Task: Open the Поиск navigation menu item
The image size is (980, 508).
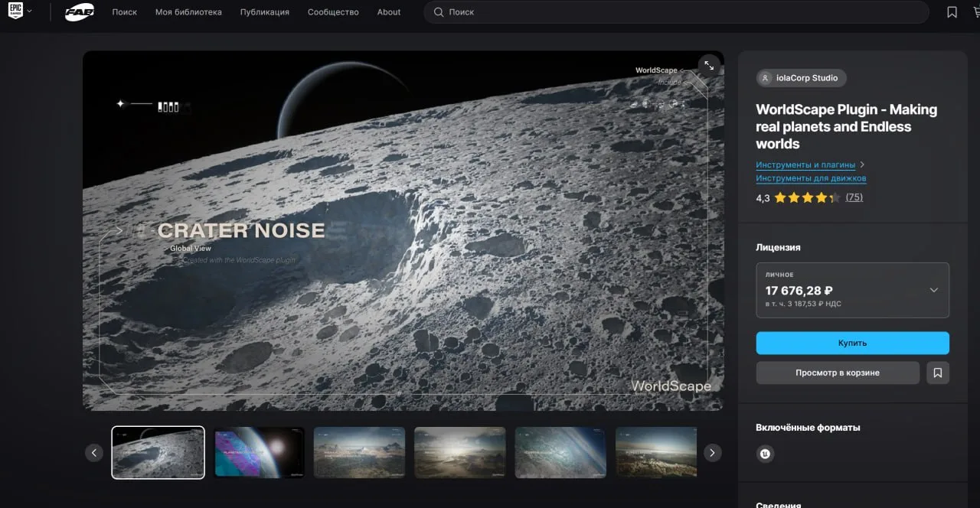Action: (124, 12)
